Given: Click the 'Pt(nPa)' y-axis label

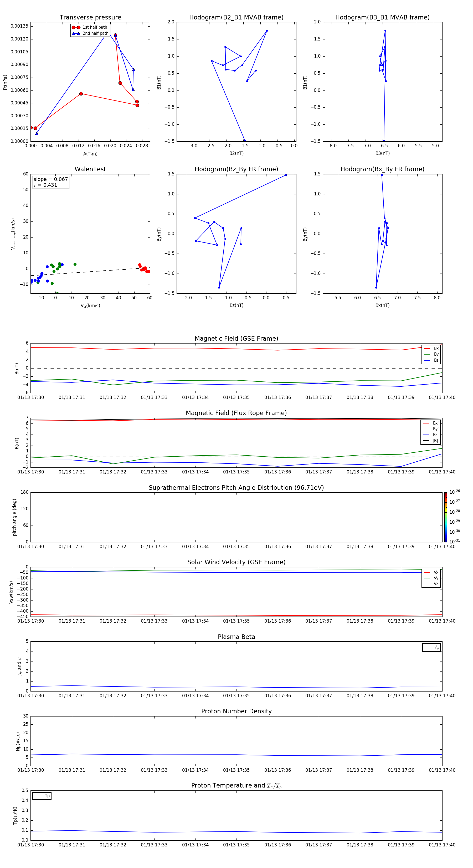Looking at the screenshot, I should pos(5,82).
